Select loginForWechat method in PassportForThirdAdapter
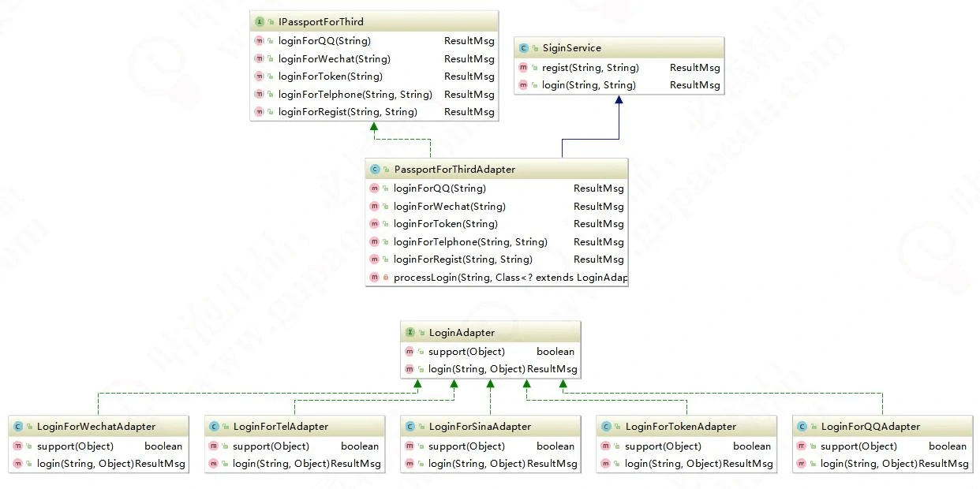The height and width of the screenshot is (489, 980). click(449, 207)
